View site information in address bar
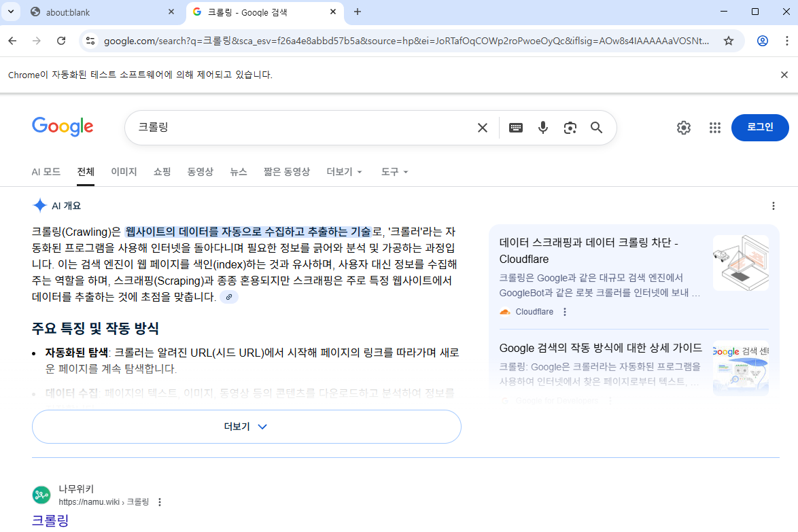 [x=90, y=41]
